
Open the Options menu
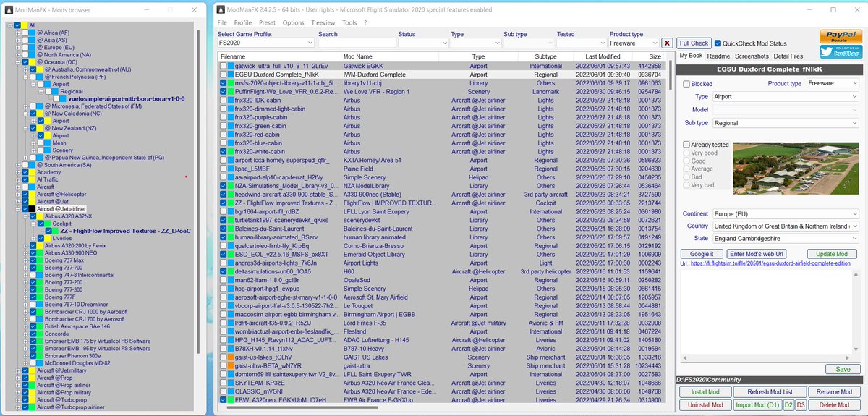pos(293,23)
